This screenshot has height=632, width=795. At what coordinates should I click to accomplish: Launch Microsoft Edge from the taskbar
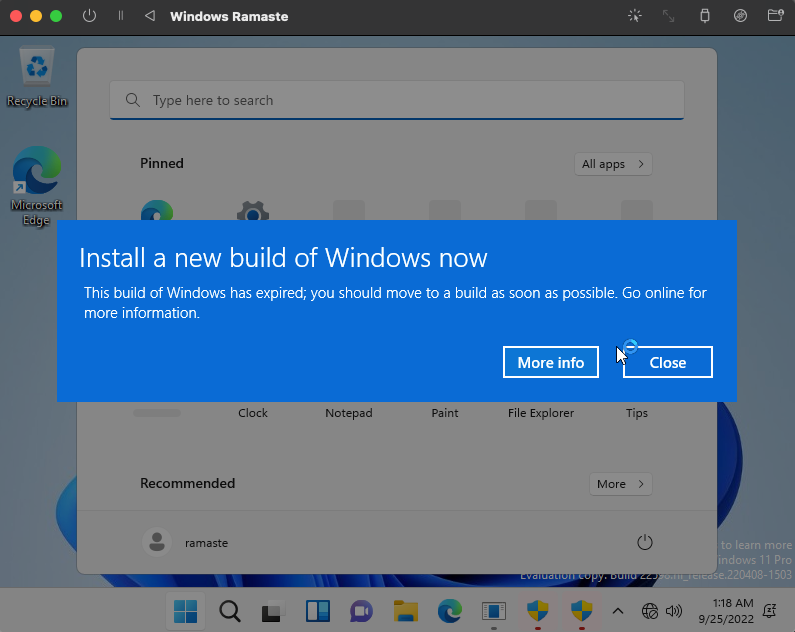pyautogui.click(x=450, y=611)
